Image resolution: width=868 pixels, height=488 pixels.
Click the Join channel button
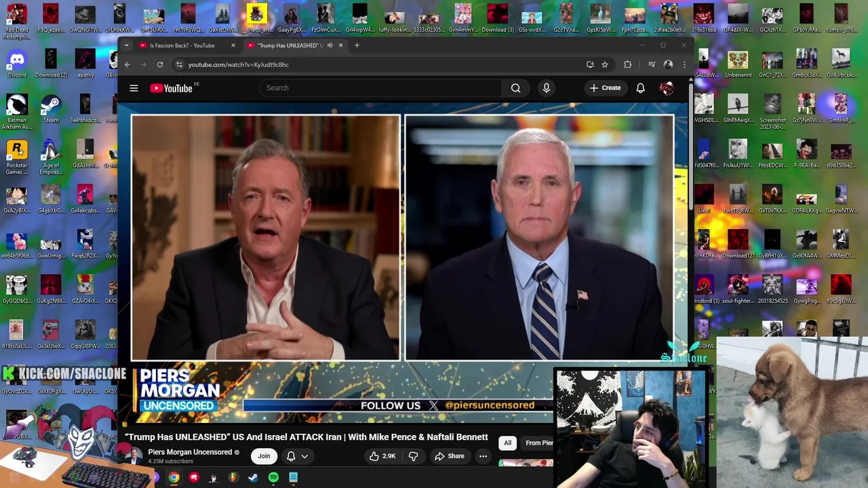pyautogui.click(x=264, y=456)
